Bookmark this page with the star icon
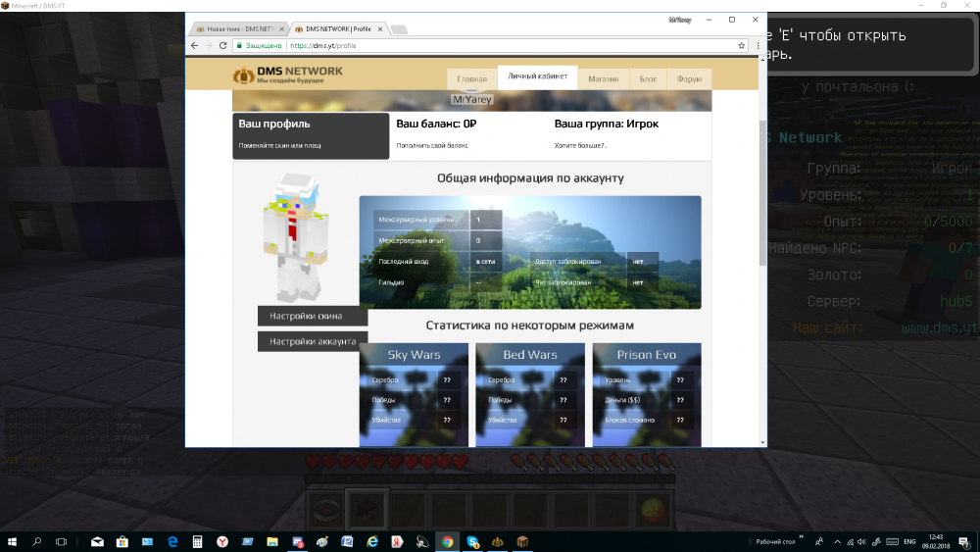Screen dimensions: 980x552 tap(741, 46)
